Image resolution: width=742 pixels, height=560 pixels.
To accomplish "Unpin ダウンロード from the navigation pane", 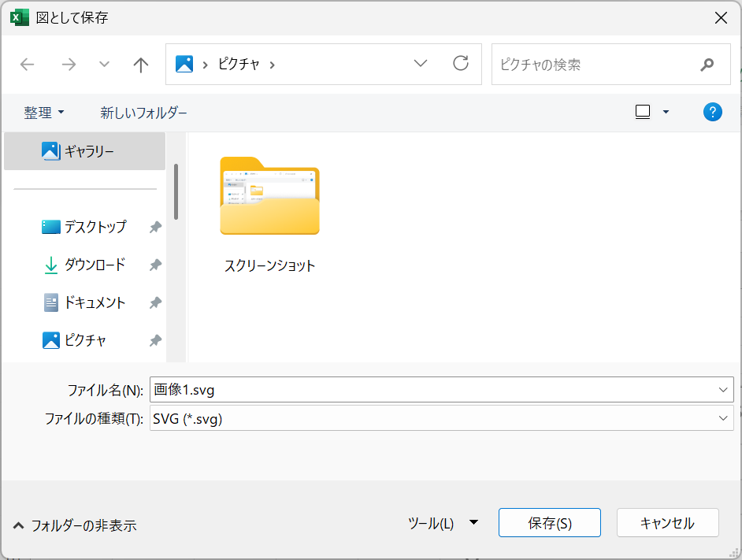I will pyautogui.click(x=154, y=265).
